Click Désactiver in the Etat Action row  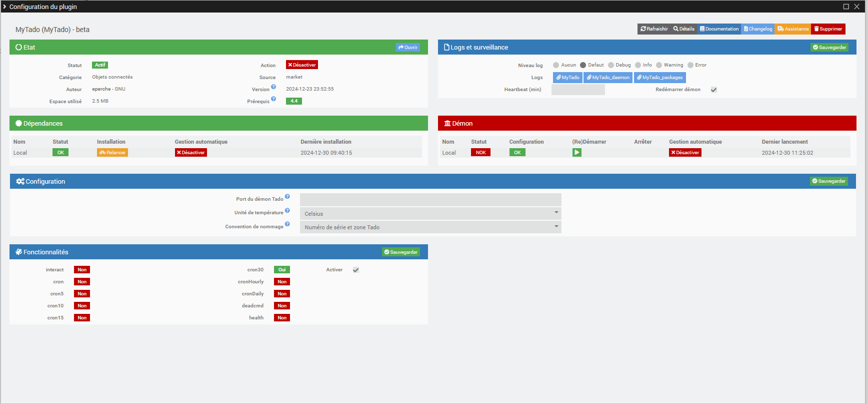[x=302, y=65]
